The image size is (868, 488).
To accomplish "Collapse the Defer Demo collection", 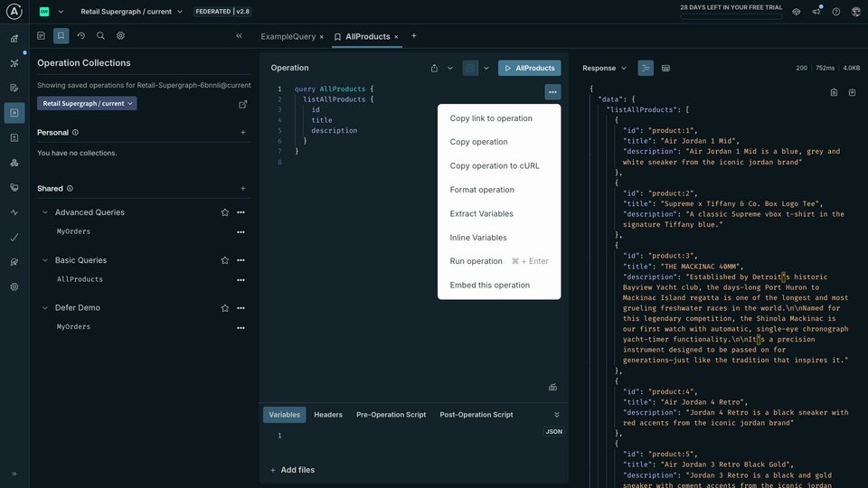I will pyautogui.click(x=45, y=307).
